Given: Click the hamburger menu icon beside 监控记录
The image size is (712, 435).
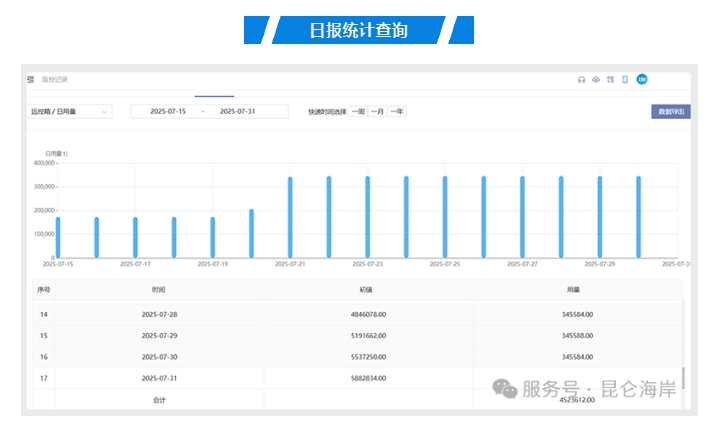Looking at the screenshot, I should [x=31, y=79].
